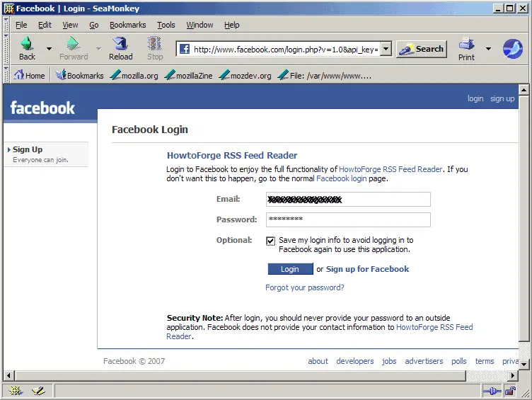
Task: Click the horizontal scrollbar right arrow
Action: (513, 375)
